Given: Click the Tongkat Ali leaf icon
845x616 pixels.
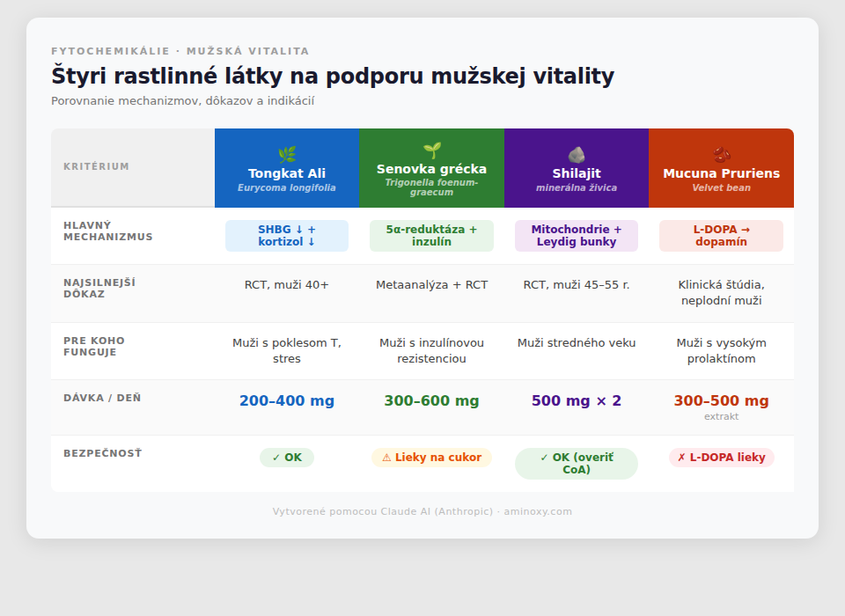Looking at the screenshot, I should 287,155.
